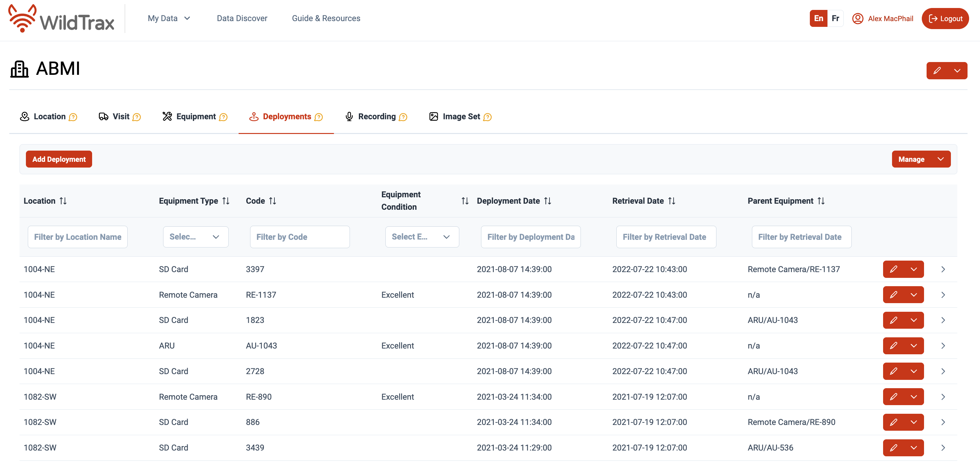Click help icon beside Location tab

(73, 117)
